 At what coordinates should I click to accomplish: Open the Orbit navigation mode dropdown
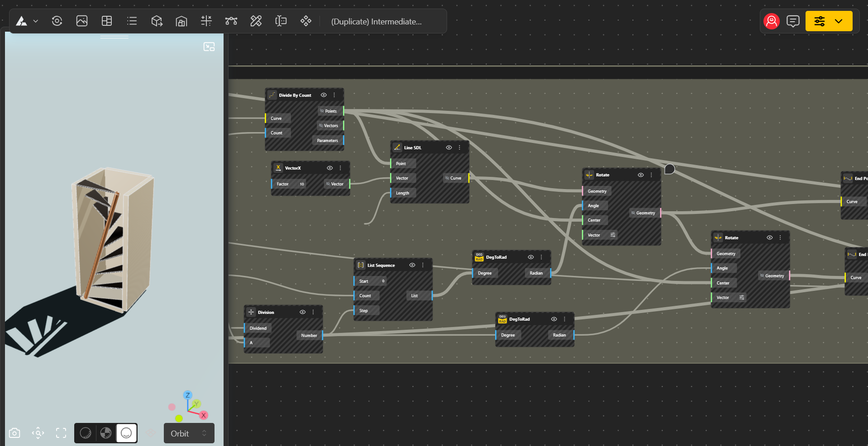click(x=189, y=433)
